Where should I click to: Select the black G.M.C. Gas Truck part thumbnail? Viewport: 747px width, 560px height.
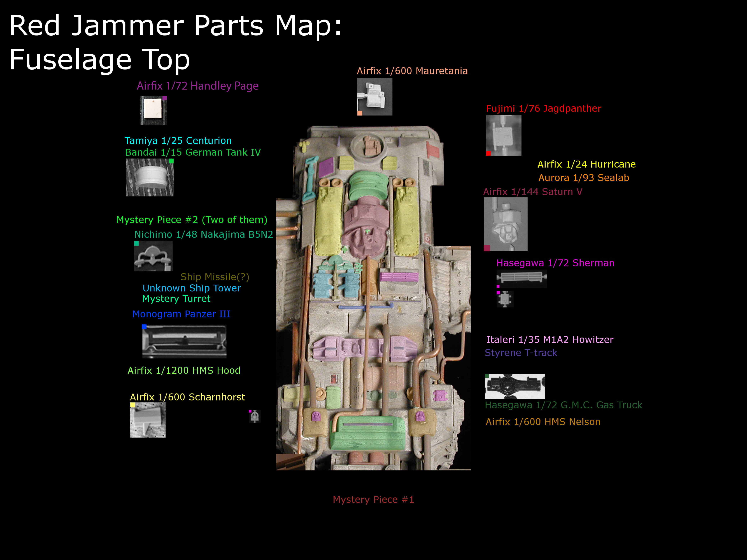pyautogui.click(x=515, y=386)
